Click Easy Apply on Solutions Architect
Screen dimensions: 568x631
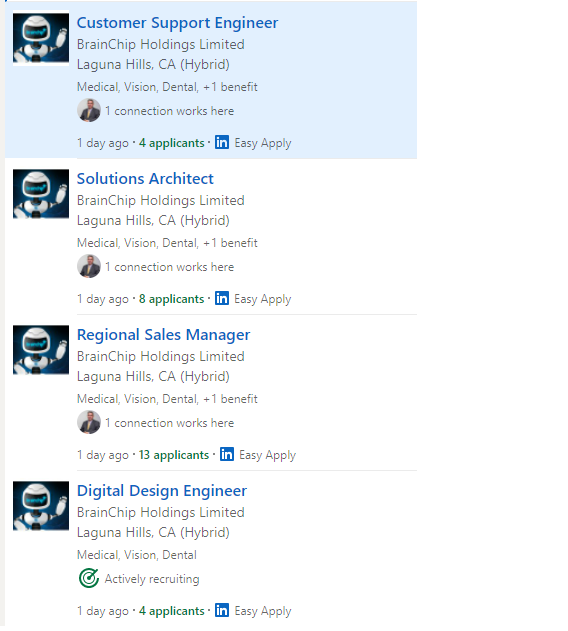point(263,299)
